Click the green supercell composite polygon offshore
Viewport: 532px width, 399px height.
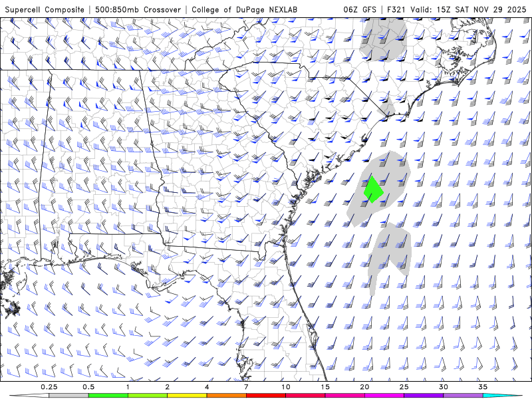click(x=373, y=190)
